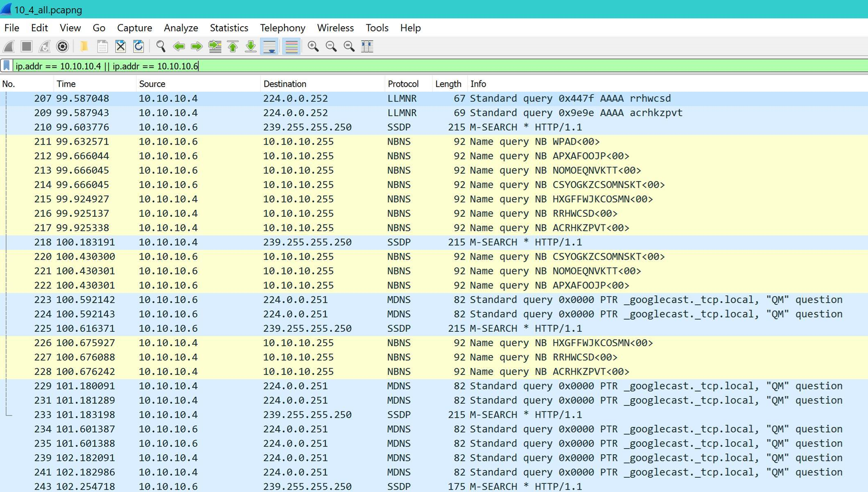Zoom in on the packet list
Screen dimensions: 868x492
[x=314, y=46]
